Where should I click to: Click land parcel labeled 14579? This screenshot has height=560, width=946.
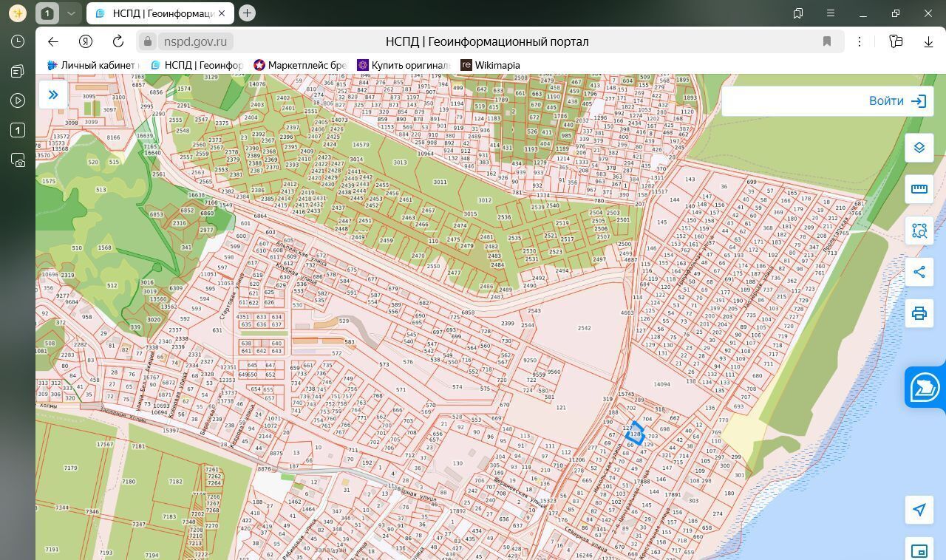click(361, 145)
